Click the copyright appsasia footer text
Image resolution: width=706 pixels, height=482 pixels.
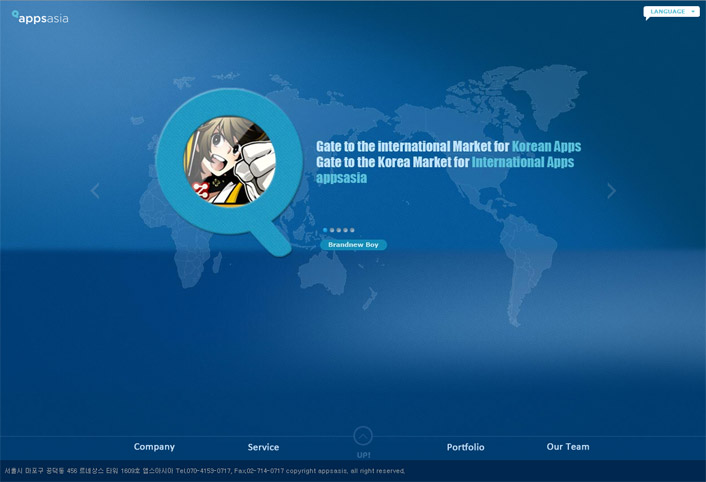[345, 471]
